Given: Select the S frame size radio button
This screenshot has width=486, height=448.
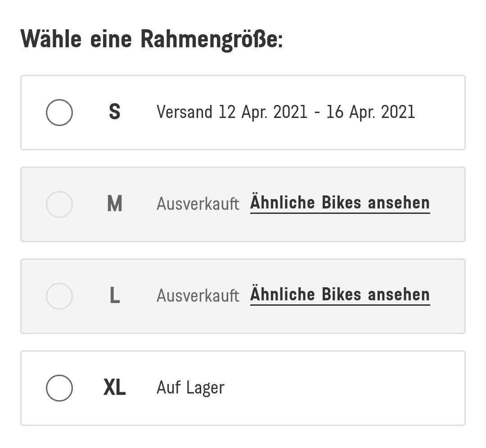Looking at the screenshot, I should click(59, 113).
